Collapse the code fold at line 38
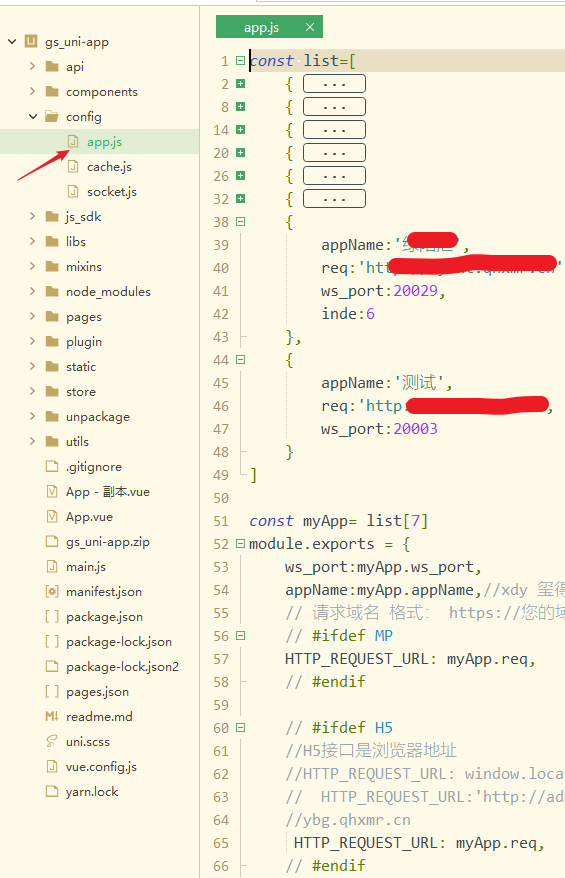565x878 pixels. point(240,222)
